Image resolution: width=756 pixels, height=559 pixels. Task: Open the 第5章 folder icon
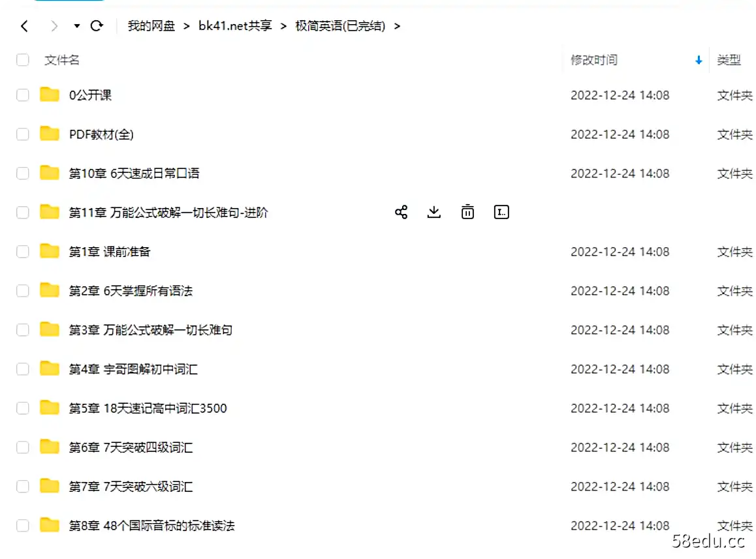click(x=49, y=408)
